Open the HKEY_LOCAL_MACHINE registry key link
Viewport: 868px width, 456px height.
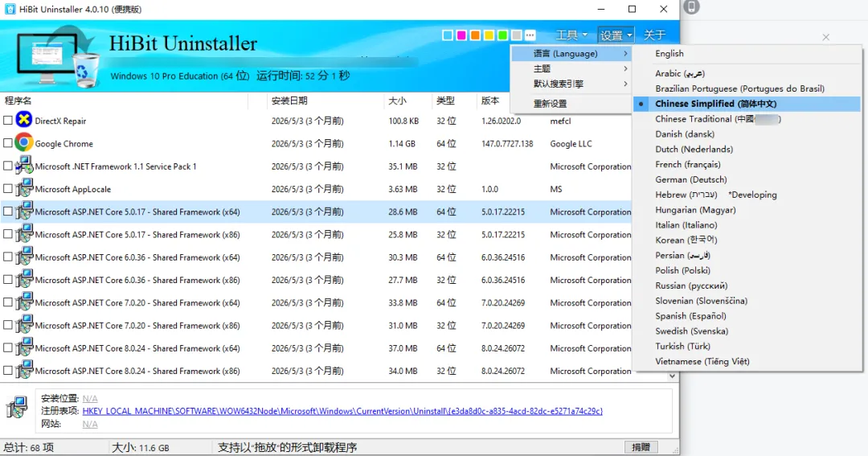click(342, 411)
